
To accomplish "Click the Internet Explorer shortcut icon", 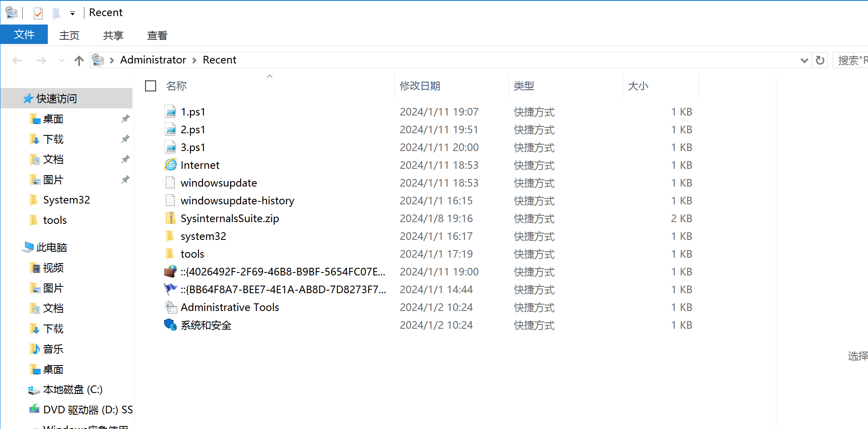I will click(170, 165).
